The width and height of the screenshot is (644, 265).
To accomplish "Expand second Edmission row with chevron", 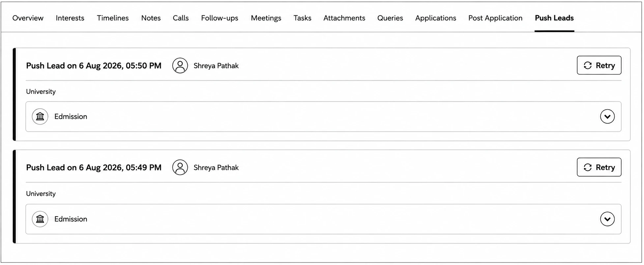I will click(607, 219).
